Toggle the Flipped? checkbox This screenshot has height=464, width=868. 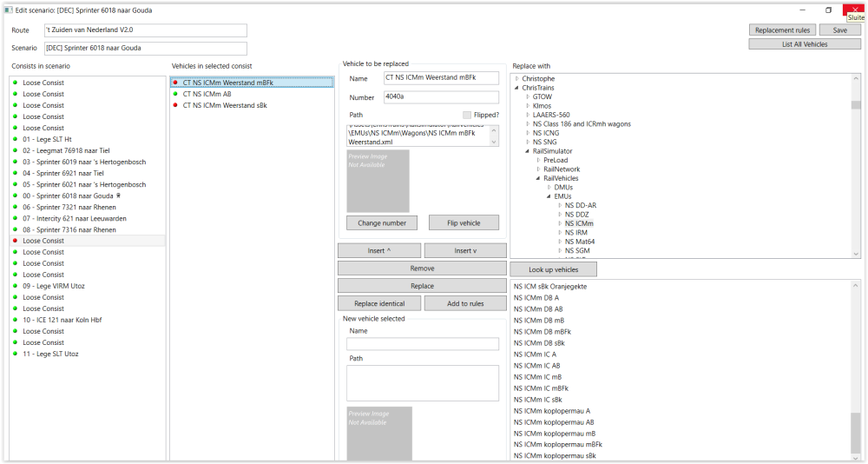click(467, 115)
